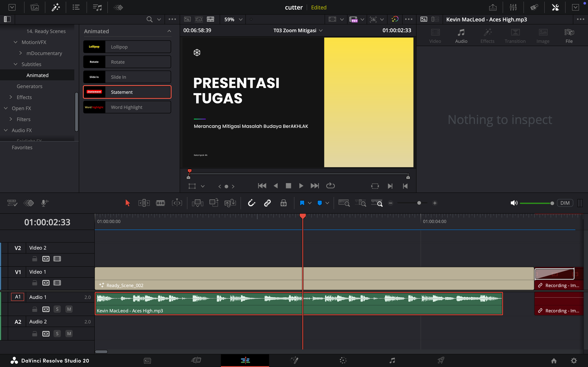Toggle timeline snapping magnet icon
Viewport: 588px width, 367px height.
tap(252, 203)
